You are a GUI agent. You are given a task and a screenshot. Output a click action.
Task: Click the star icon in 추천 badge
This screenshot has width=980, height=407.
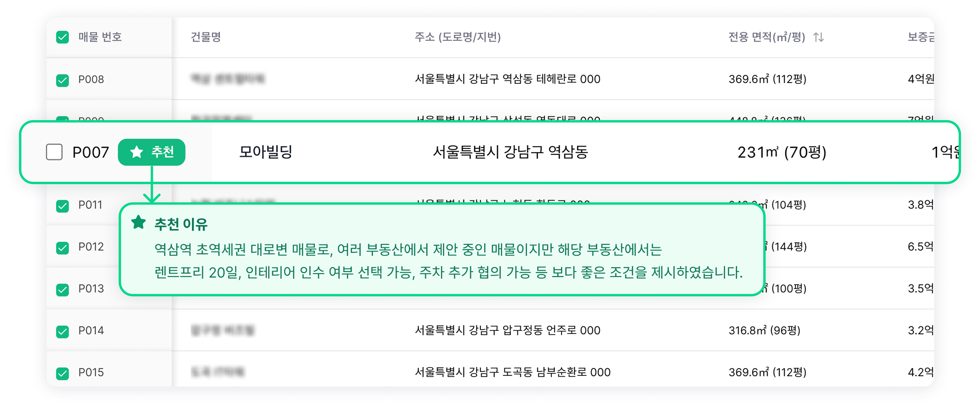tap(136, 152)
